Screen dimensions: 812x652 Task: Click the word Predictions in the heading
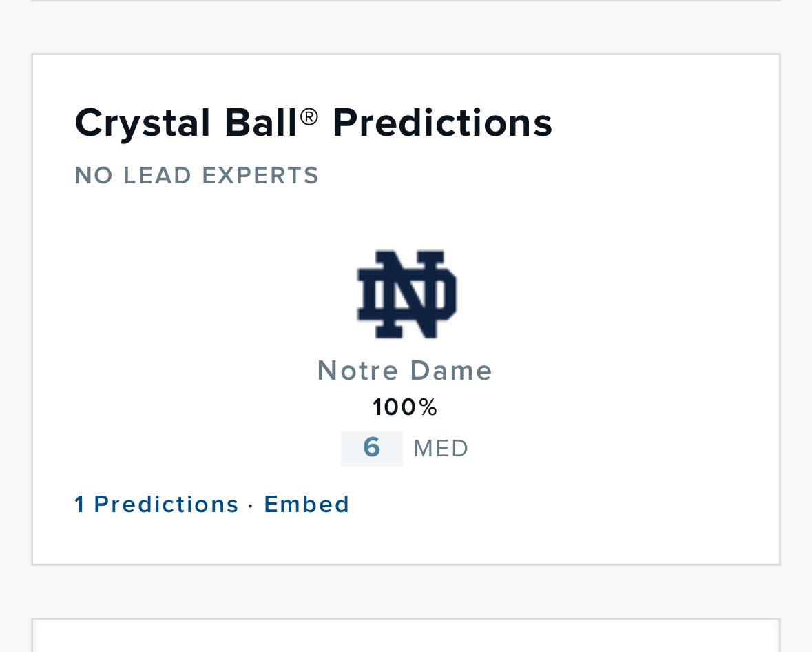tap(442, 123)
